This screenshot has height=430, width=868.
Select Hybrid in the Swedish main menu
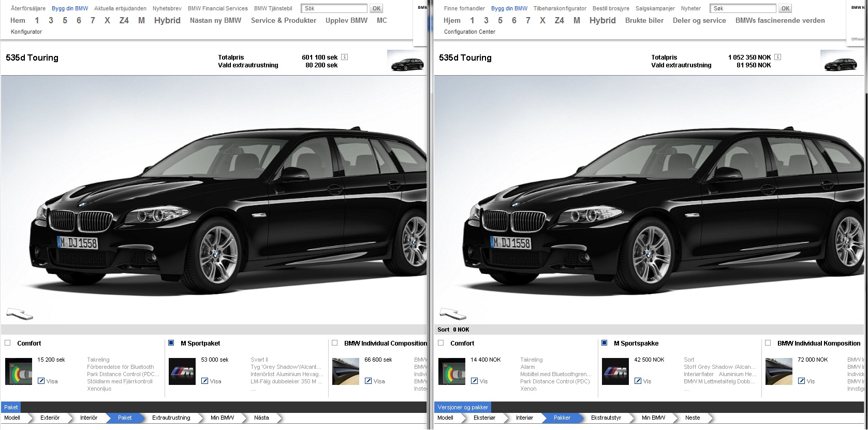[167, 20]
